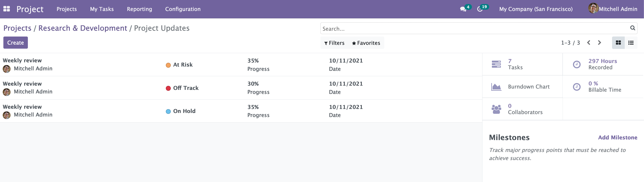
Task: Click the Hours Recorded clock icon
Action: coord(577,64)
